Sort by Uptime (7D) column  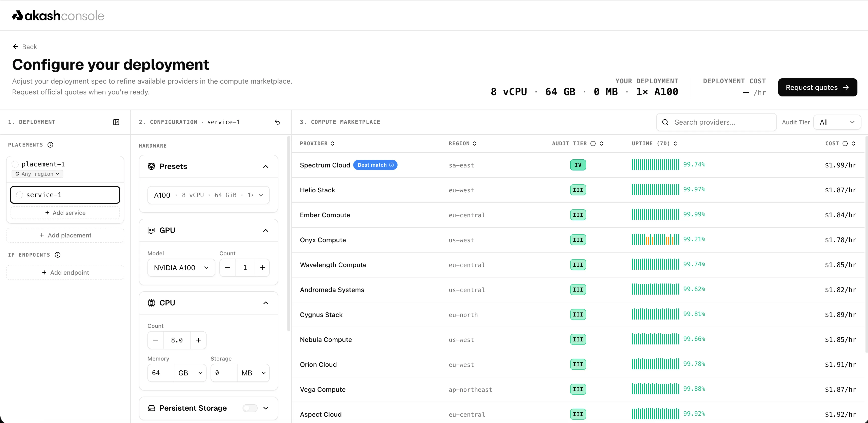tap(654, 143)
